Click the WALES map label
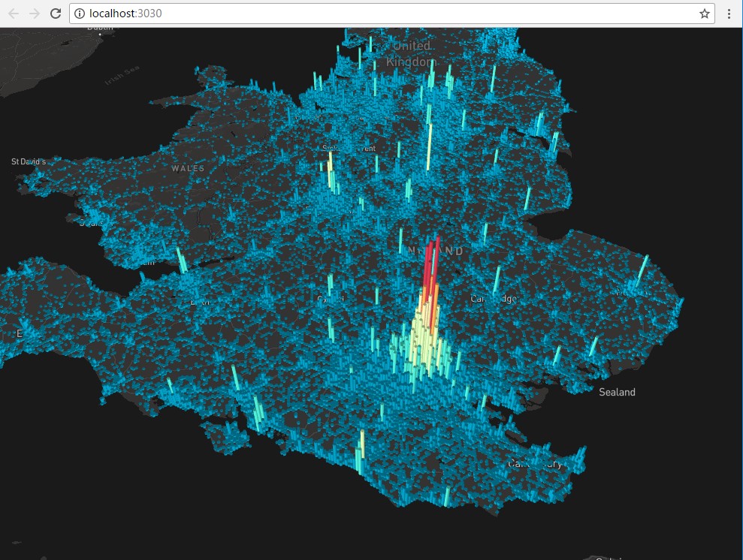 pos(188,168)
